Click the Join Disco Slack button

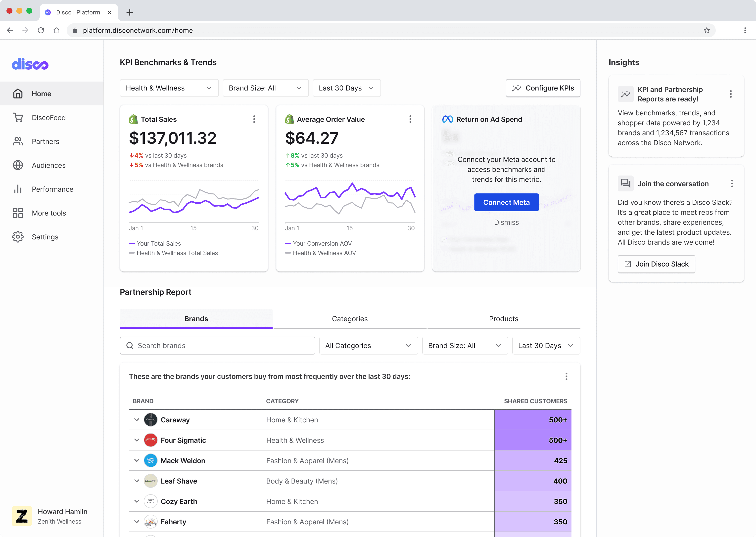(x=656, y=264)
